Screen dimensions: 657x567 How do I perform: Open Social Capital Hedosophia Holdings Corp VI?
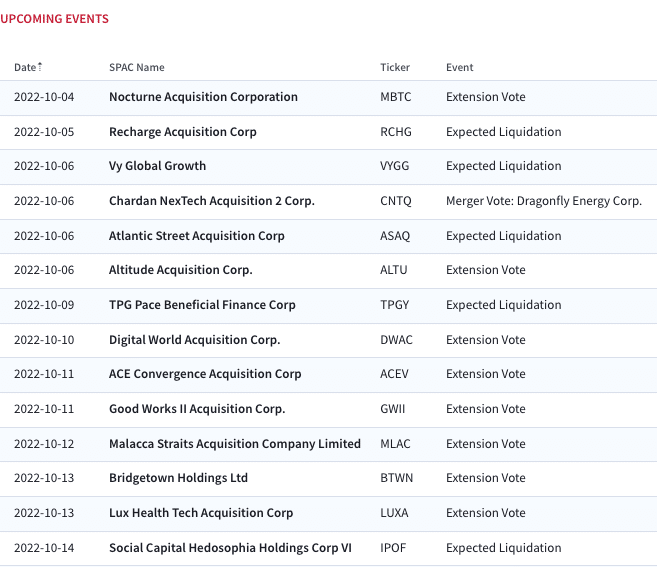(230, 548)
